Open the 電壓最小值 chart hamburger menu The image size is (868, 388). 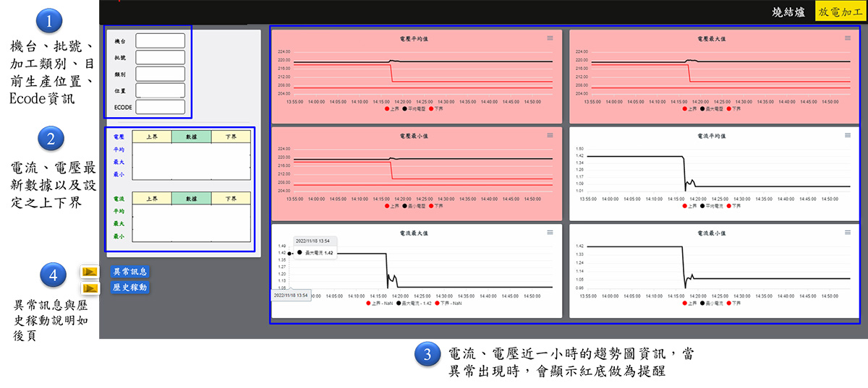pyautogui.click(x=550, y=135)
